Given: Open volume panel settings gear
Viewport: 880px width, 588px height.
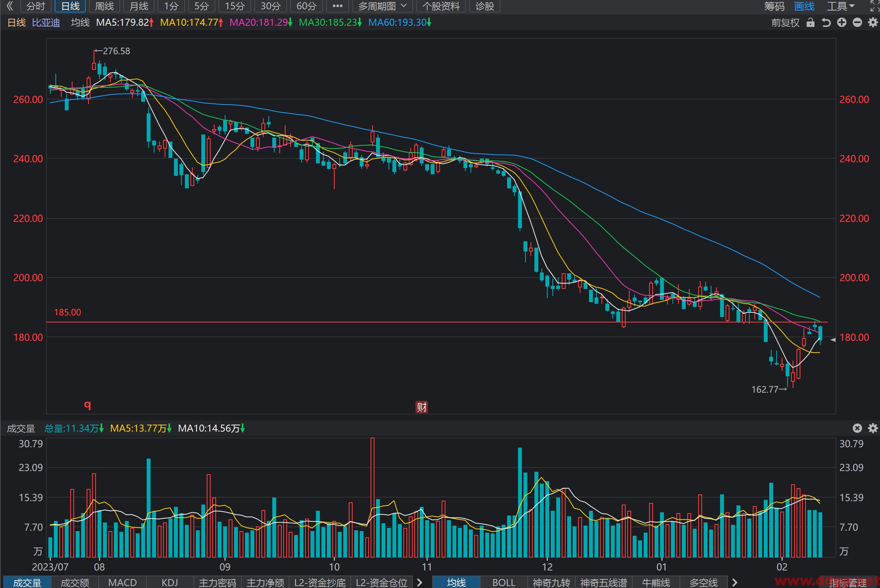Looking at the screenshot, I should tap(873, 428).
